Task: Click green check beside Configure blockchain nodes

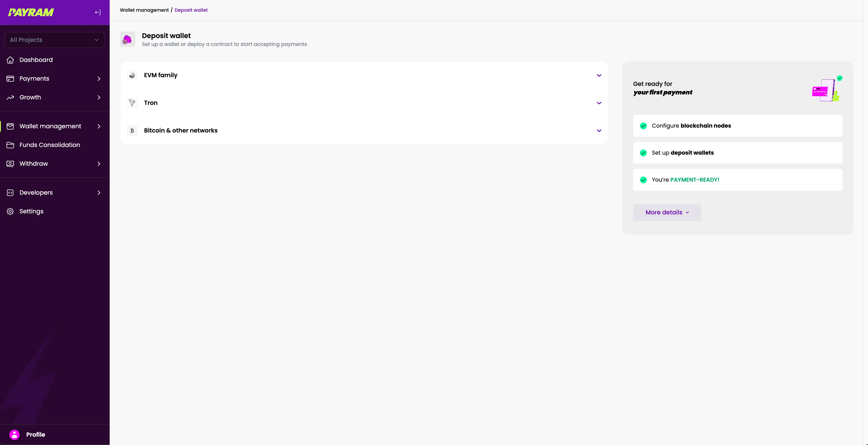Action: point(643,126)
